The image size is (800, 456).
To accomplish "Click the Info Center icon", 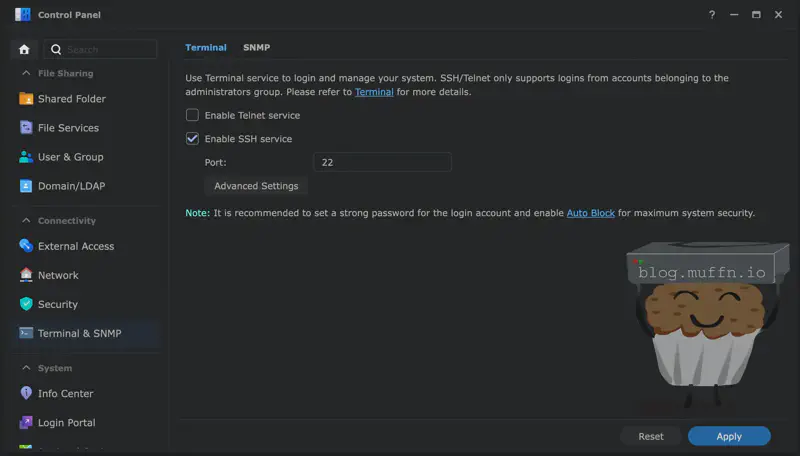I will (26, 393).
